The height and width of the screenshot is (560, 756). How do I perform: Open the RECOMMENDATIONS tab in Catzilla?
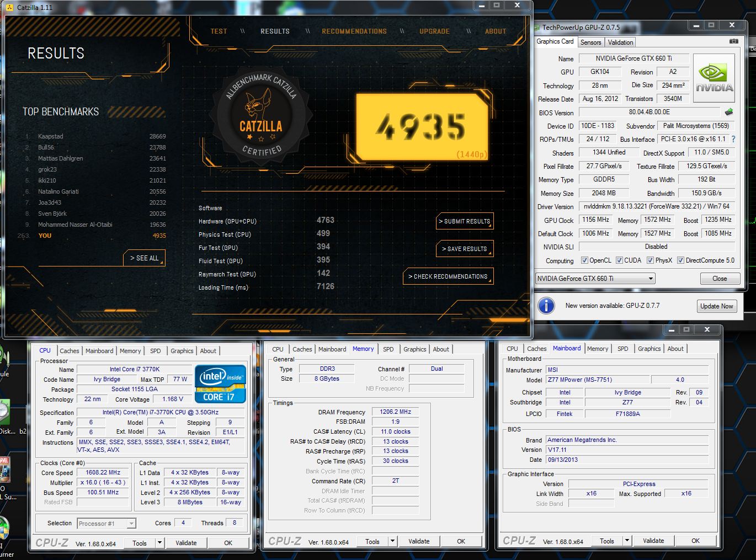click(x=354, y=31)
